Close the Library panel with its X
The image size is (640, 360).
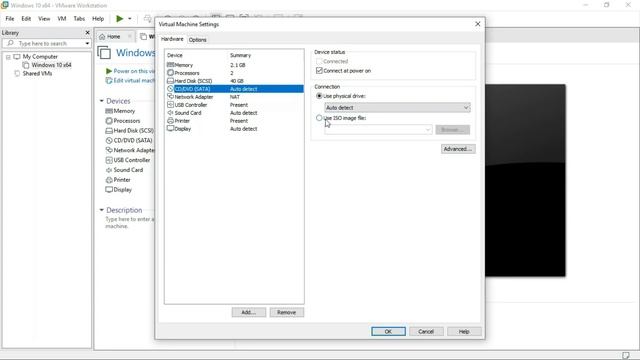[87, 32]
